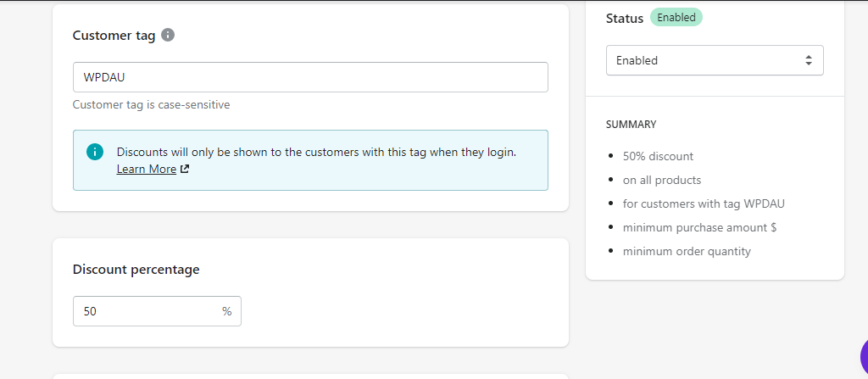This screenshot has height=379, width=868.
Task: Click the minimum order quantity summary line
Action: 687,251
